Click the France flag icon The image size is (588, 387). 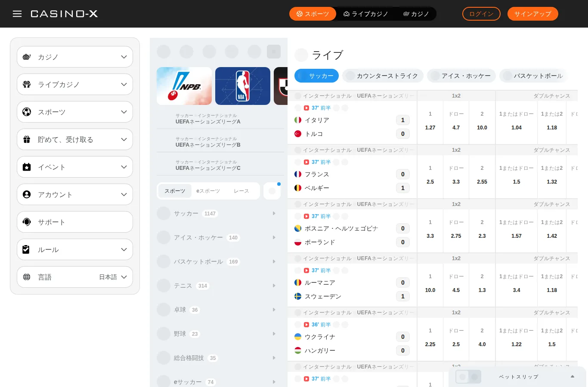(298, 174)
